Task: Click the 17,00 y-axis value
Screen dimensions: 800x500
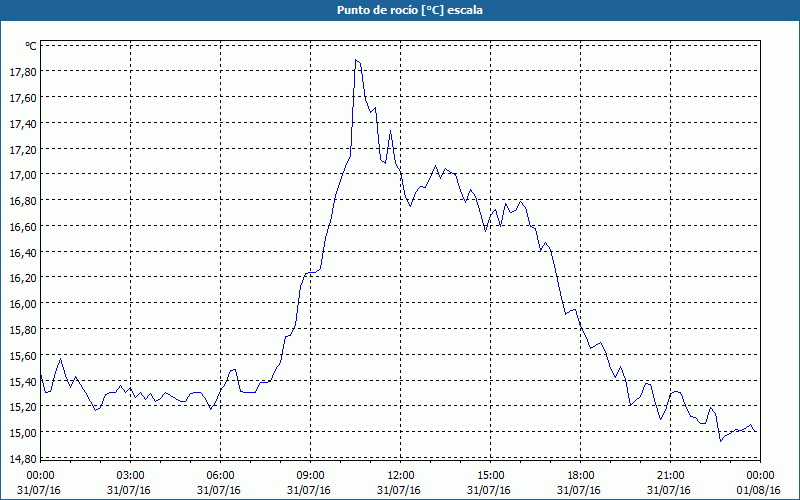Action: point(23,175)
